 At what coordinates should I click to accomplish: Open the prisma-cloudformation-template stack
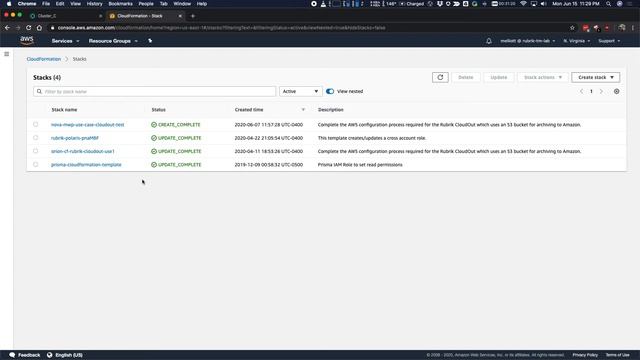[x=86, y=164]
